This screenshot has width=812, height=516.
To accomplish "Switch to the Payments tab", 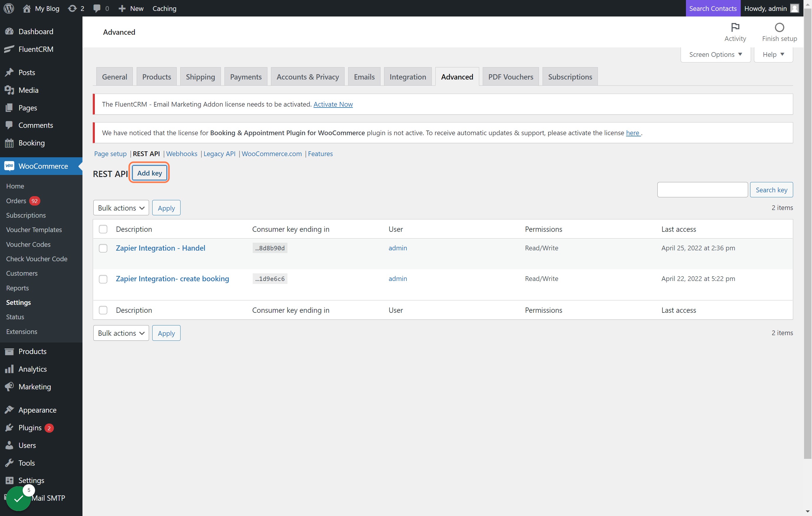I will tap(246, 77).
